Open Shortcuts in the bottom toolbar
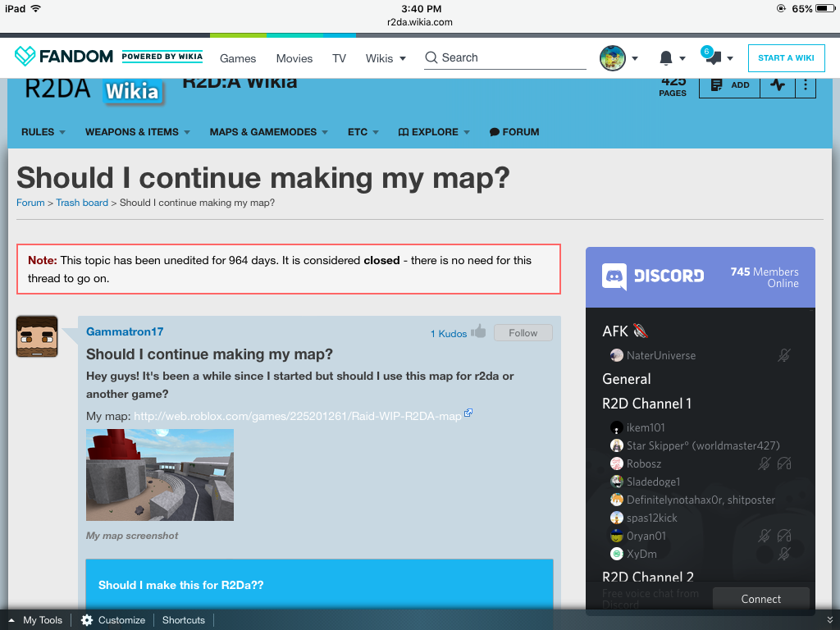 click(x=184, y=620)
